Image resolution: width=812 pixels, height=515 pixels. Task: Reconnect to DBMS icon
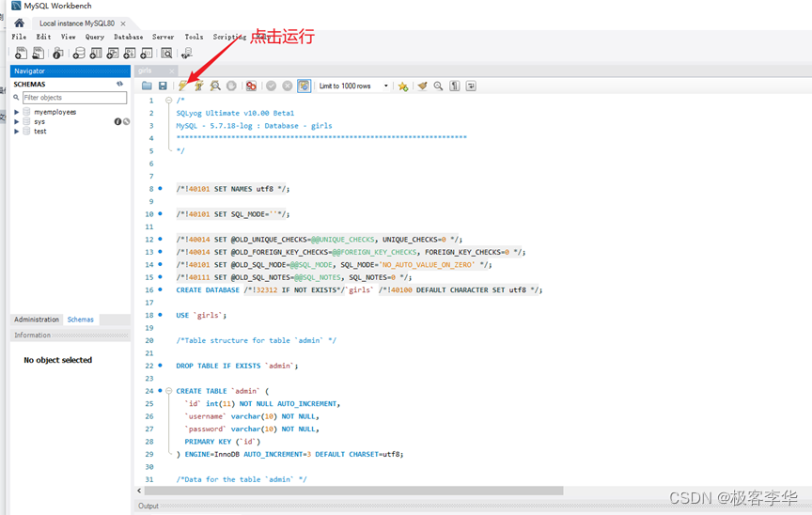(187, 53)
